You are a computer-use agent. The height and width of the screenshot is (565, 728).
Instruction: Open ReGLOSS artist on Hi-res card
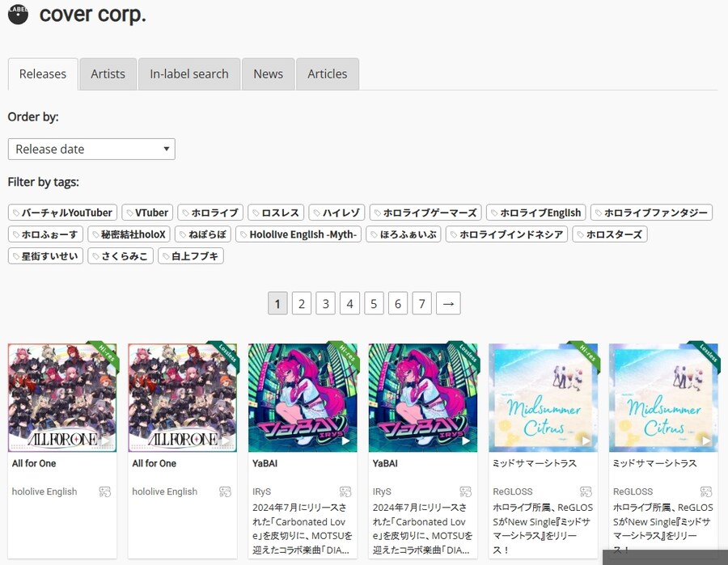[x=513, y=491]
